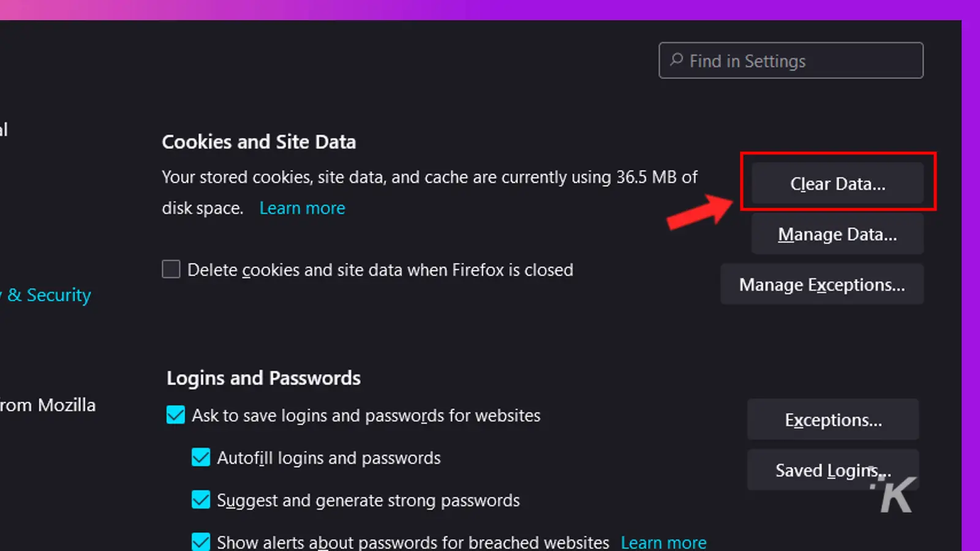This screenshot has width=980, height=551.
Task: Click inside the Find in Settings field
Action: [x=791, y=60]
